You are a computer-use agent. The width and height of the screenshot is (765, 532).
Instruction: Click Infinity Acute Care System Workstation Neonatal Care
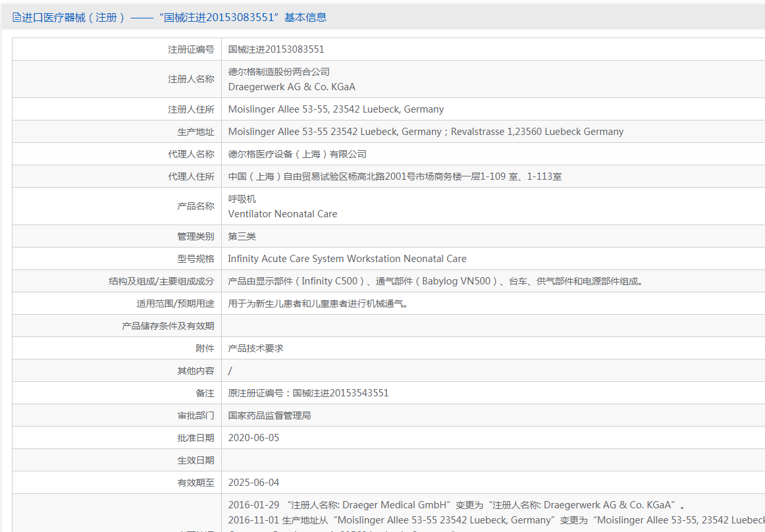[348, 259]
